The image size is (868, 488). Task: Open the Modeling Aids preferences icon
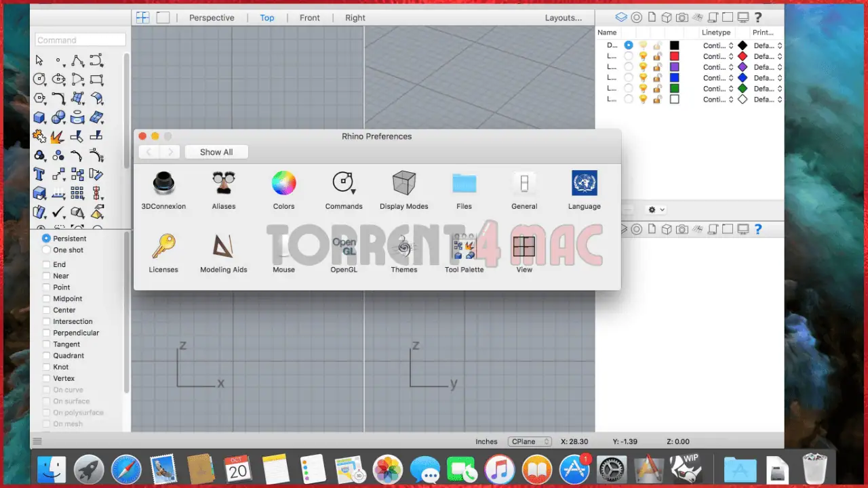point(223,246)
